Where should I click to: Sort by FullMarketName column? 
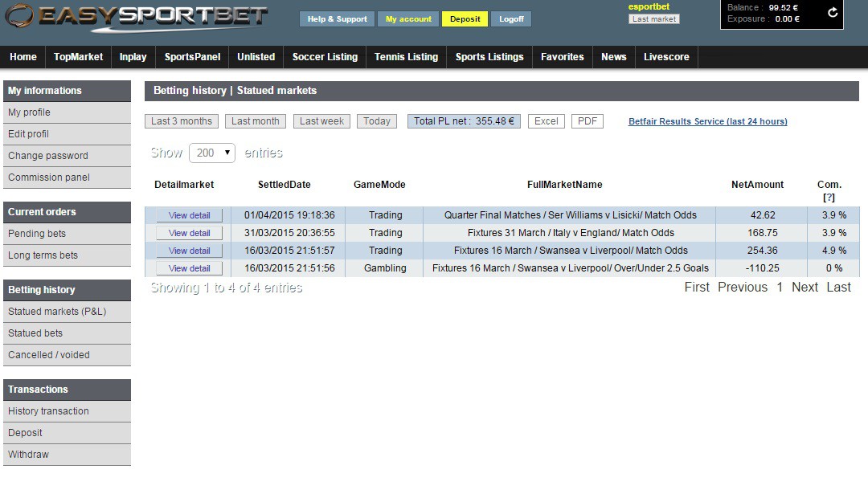click(565, 185)
